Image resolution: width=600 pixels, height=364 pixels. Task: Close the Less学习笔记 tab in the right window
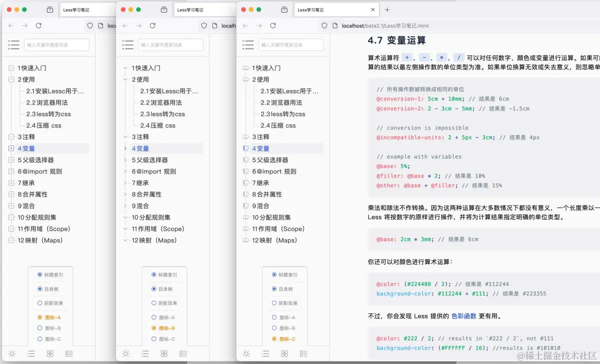[372, 9]
